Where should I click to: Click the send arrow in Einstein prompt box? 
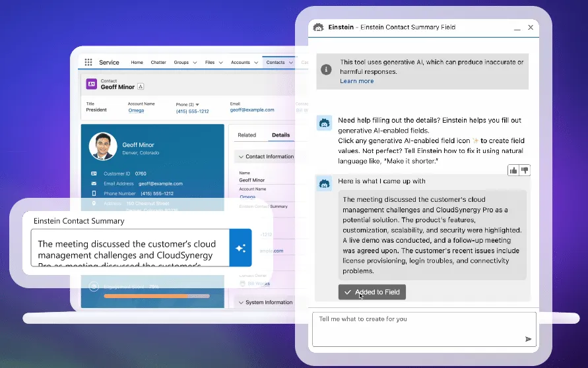[x=529, y=339]
